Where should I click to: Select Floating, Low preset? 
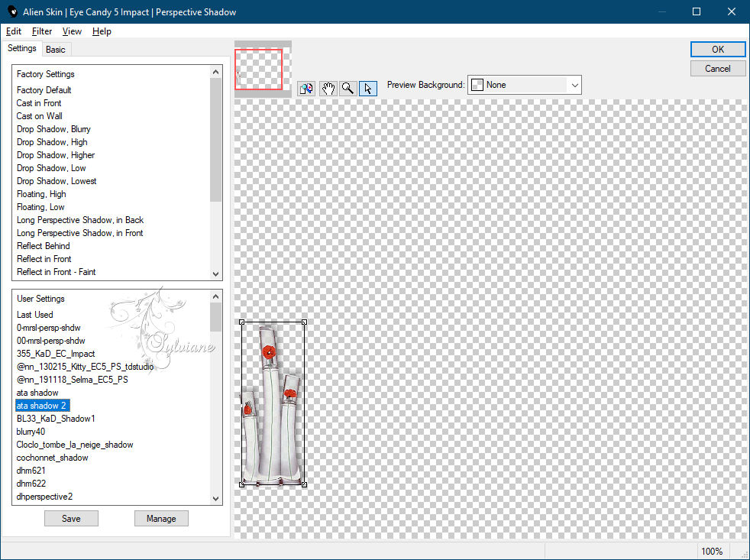coord(40,207)
